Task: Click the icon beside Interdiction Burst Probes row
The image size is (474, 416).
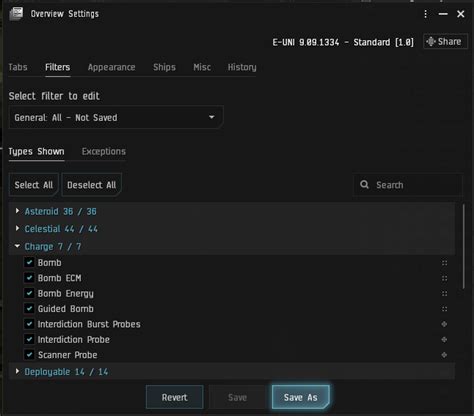Action: point(444,324)
